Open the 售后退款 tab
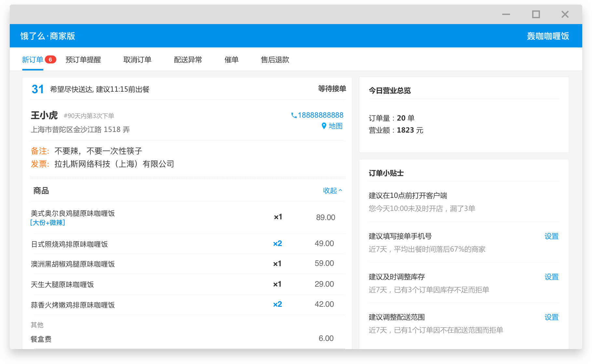The width and height of the screenshot is (592, 364). [275, 59]
